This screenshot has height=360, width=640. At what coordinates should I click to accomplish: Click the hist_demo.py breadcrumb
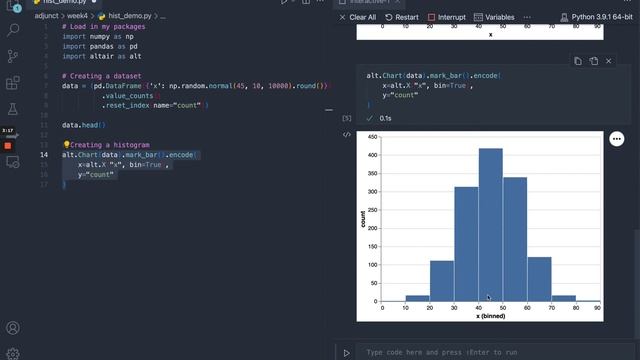(x=124, y=16)
